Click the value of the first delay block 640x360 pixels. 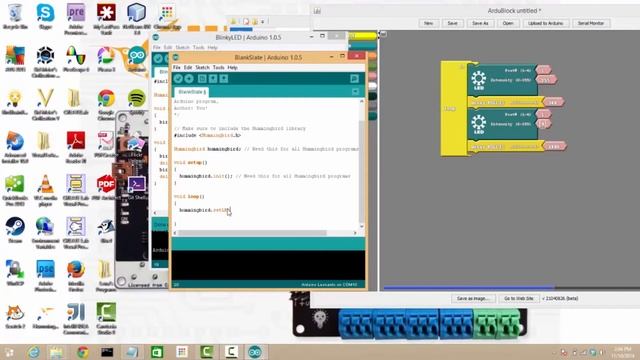(553, 102)
